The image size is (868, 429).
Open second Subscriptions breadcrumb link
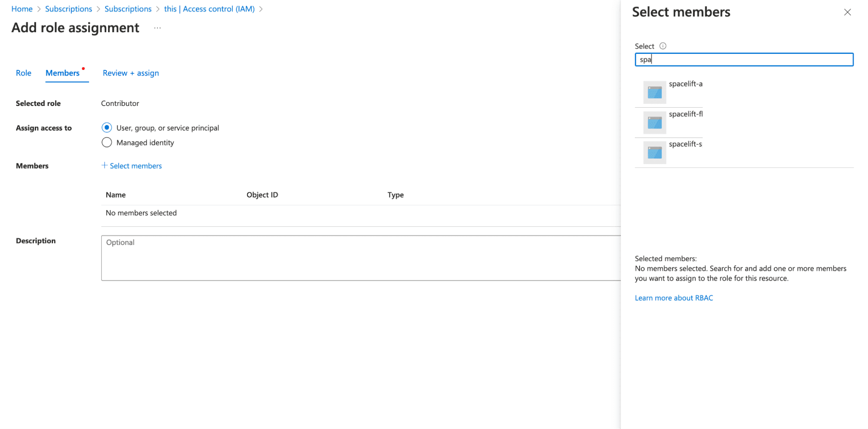point(128,9)
